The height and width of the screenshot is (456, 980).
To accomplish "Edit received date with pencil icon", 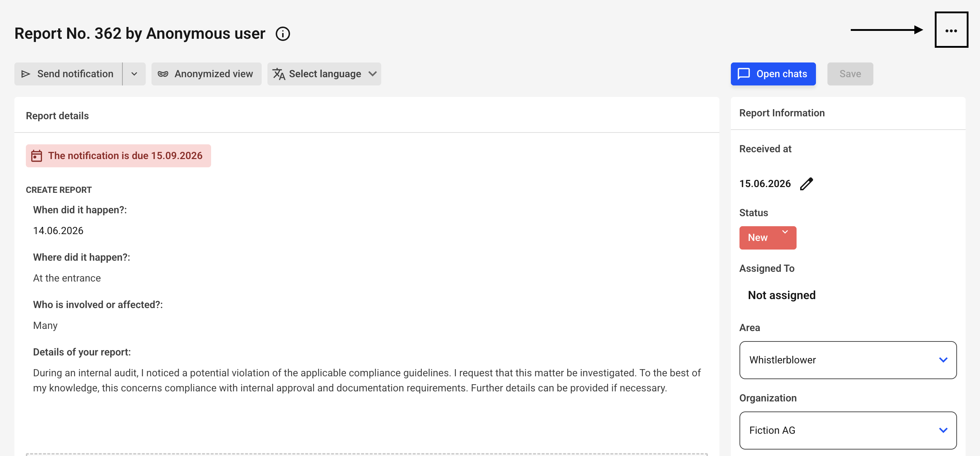I will (x=806, y=184).
